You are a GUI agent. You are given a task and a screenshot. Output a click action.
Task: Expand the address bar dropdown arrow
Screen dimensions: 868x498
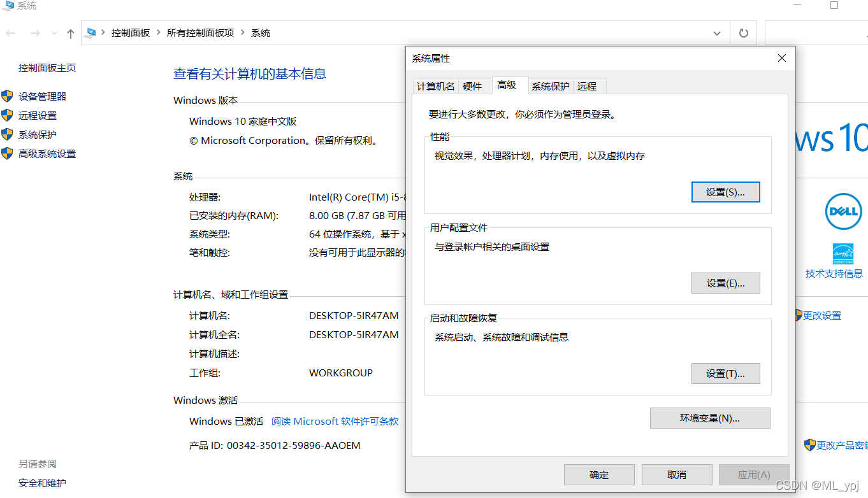click(716, 32)
